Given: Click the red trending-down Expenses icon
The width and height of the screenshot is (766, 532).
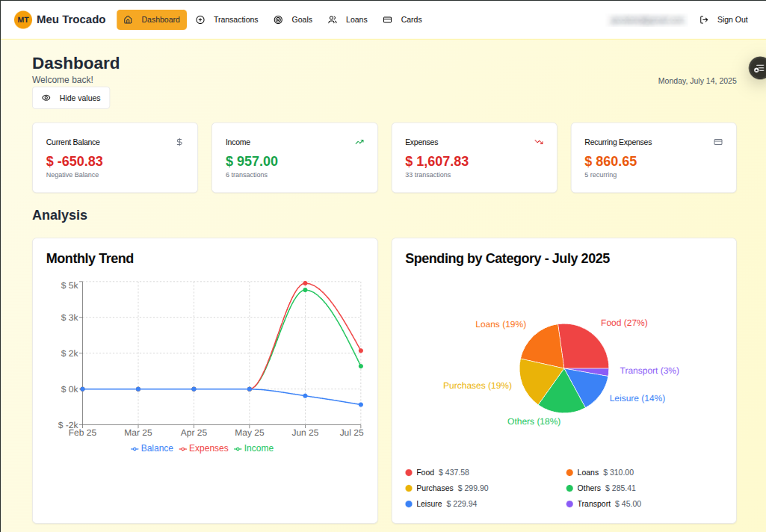Looking at the screenshot, I should [x=539, y=142].
